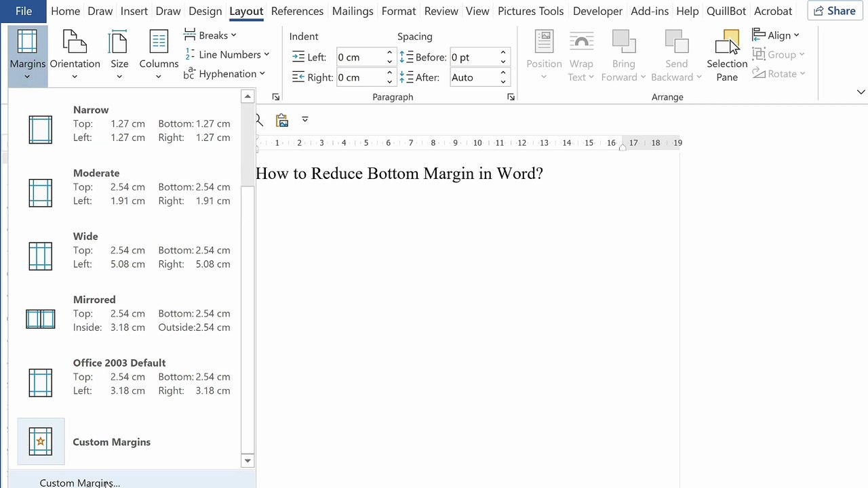Open the Hyphenation dropdown

tap(224, 73)
